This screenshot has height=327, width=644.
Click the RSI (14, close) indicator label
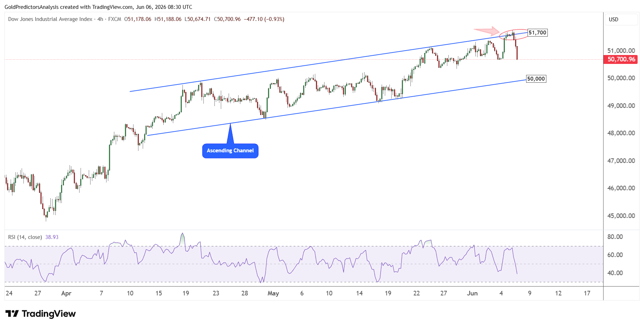pos(25,237)
